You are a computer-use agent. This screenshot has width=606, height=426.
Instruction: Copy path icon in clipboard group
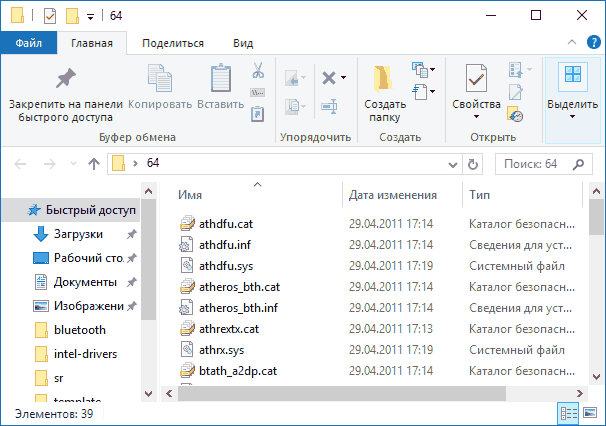[x=258, y=93]
